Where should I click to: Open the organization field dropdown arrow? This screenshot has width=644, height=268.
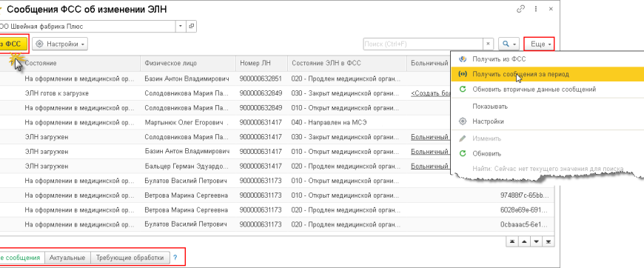[x=181, y=27]
